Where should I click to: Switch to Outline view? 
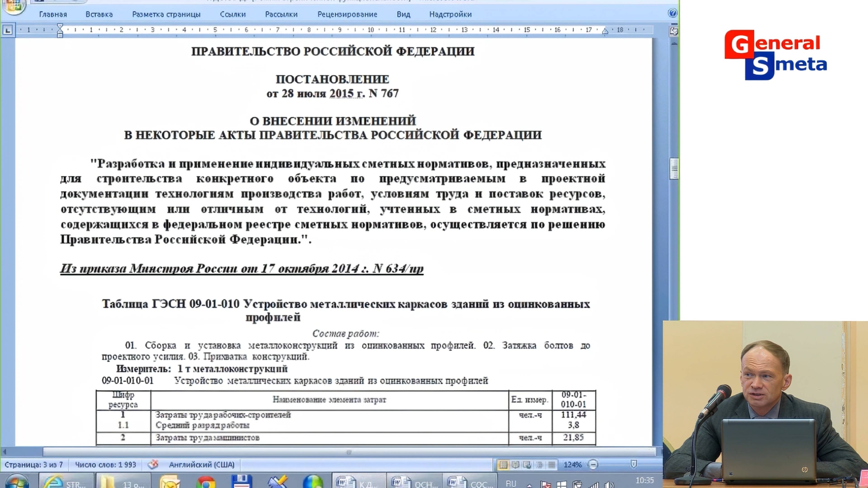[540, 465]
